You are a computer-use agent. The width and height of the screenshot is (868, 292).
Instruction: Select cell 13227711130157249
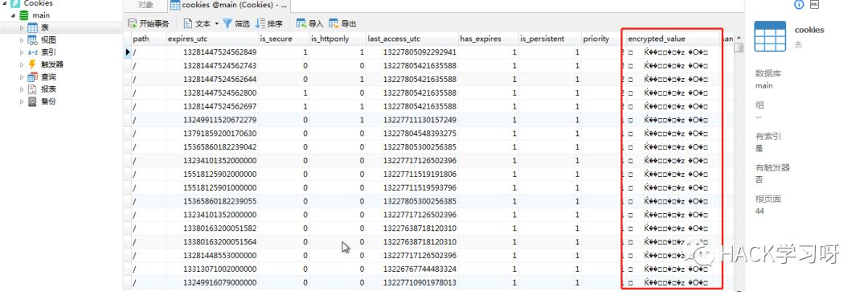point(411,120)
